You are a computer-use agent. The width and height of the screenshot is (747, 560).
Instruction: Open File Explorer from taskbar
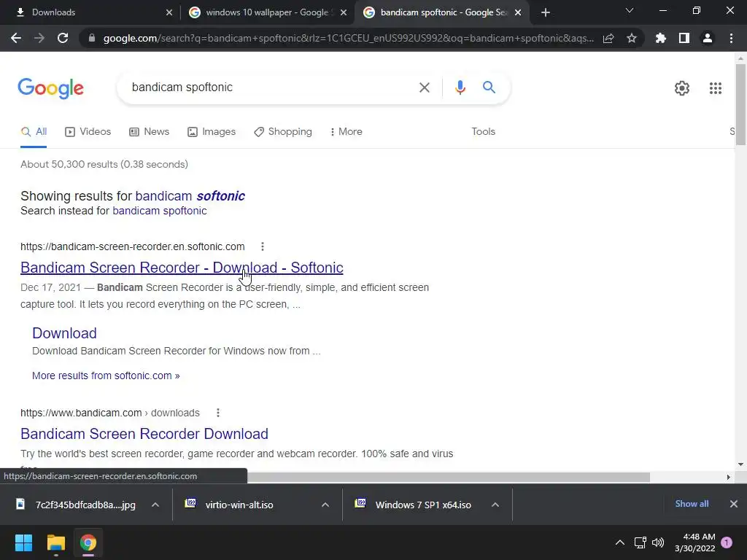point(55,542)
